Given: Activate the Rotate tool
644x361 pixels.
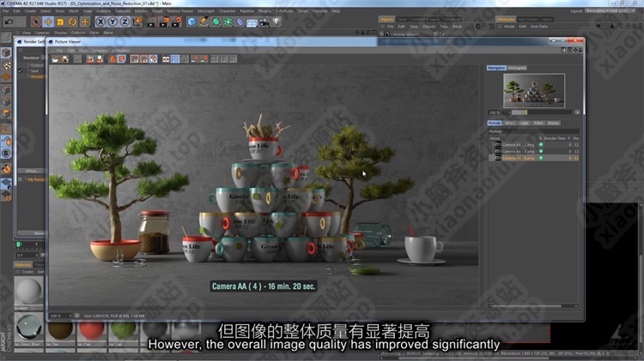Looking at the screenshot, I should 72,21.
